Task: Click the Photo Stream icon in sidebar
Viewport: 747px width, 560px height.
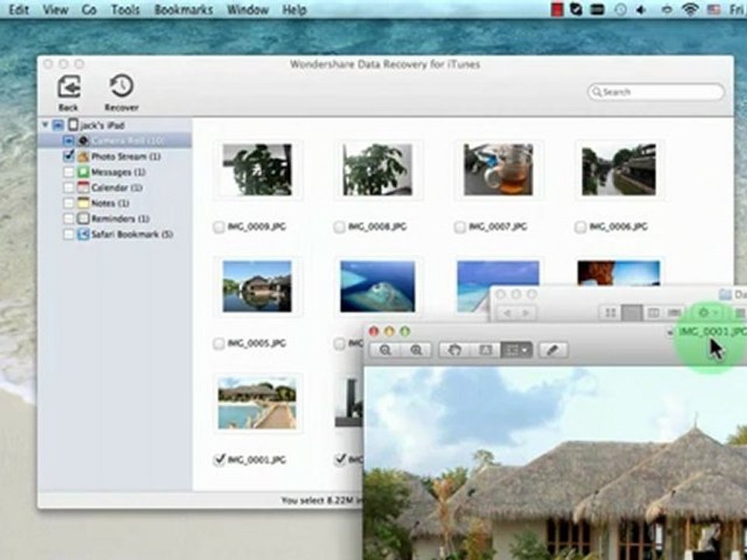Action: coord(83,156)
